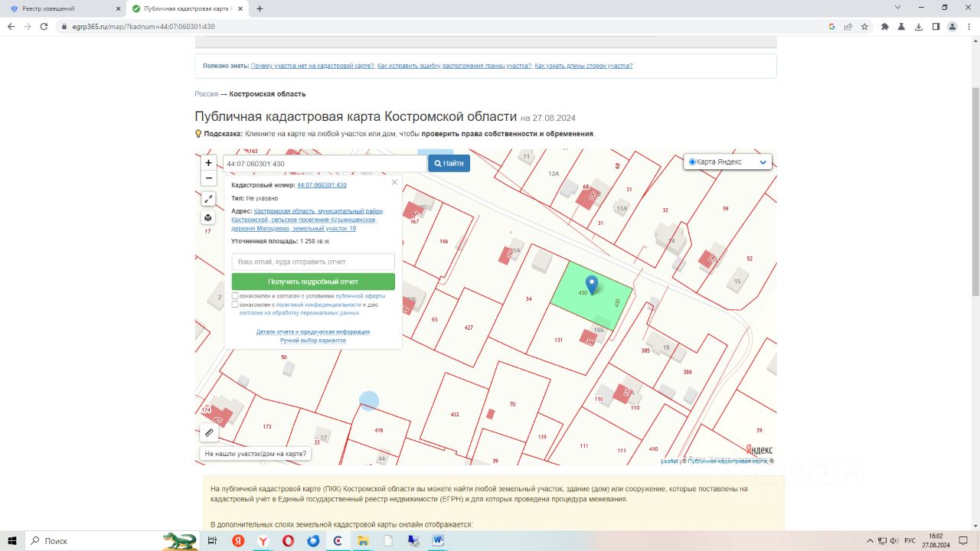Open the Chrome Labs flask icon
Image resolution: width=980 pixels, height=551 pixels.
902,26
